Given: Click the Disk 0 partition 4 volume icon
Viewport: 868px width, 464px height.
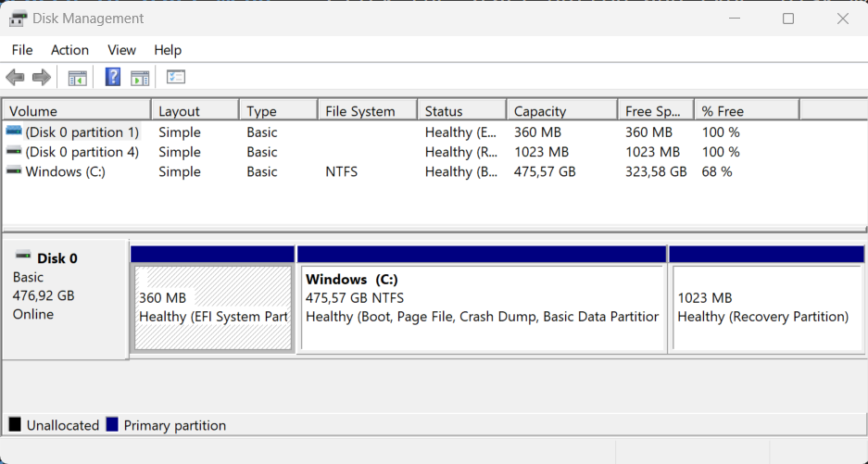Looking at the screenshot, I should coord(14,152).
